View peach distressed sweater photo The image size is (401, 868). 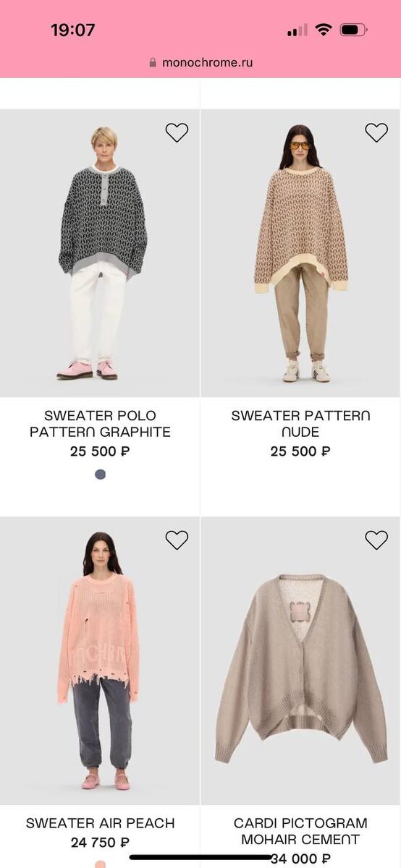[100, 660]
